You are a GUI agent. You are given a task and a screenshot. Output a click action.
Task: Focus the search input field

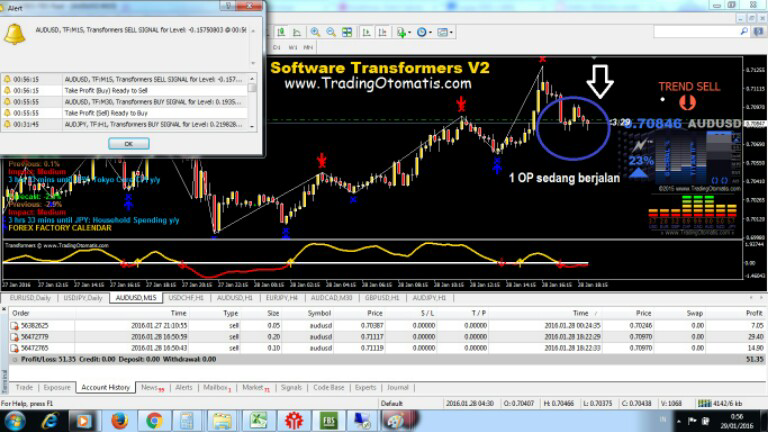click(696, 32)
